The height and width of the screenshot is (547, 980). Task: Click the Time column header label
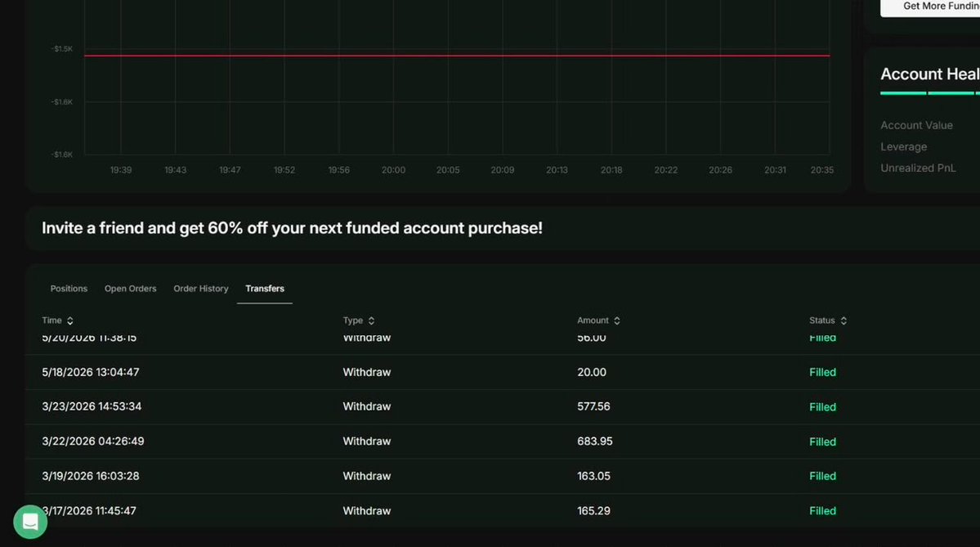(51, 321)
